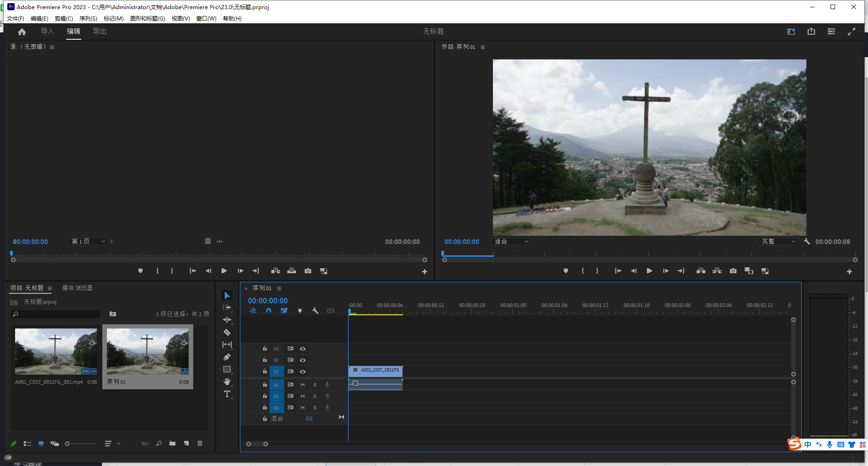868x466 pixels.
Task: Open Source panel menu
Action: pyautogui.click(x=52, y=47)
